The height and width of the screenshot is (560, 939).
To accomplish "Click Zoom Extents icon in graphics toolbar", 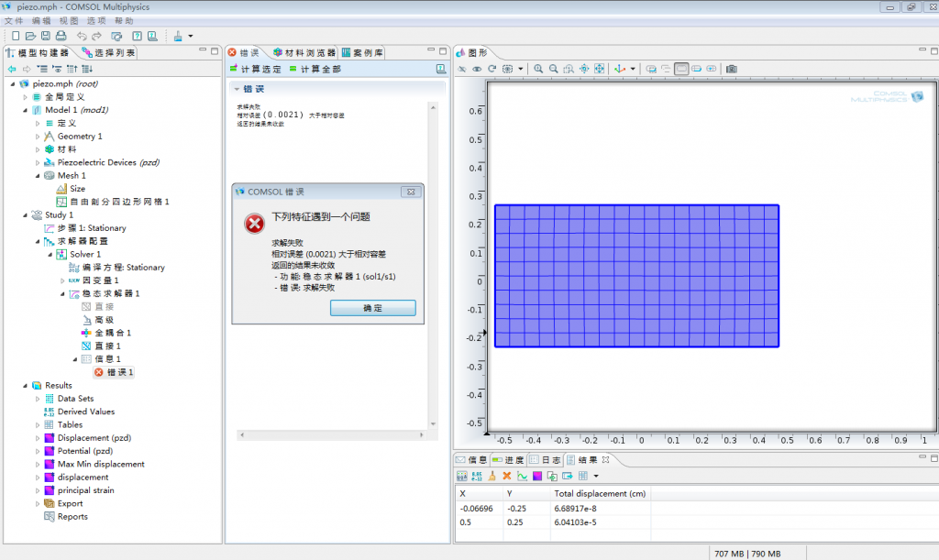I will click(599, 69).
